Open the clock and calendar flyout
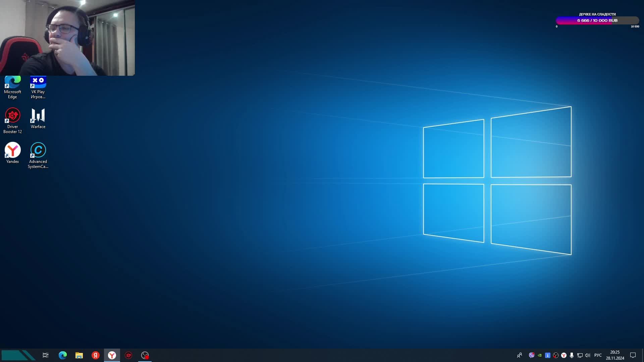644x362 pixels. pos(615,355)
